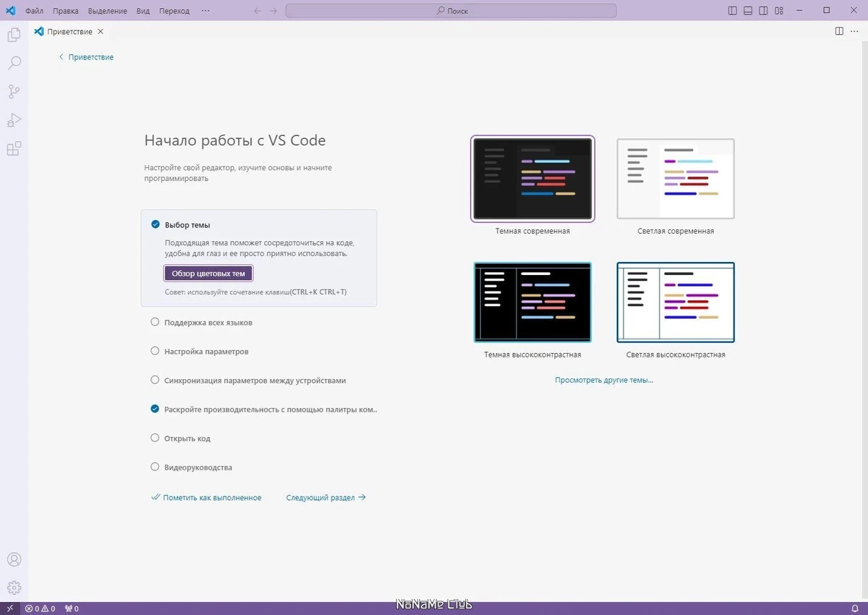Open the Search view in activity bar
Viewport: 868px width, 615px height.
(14, 63)
